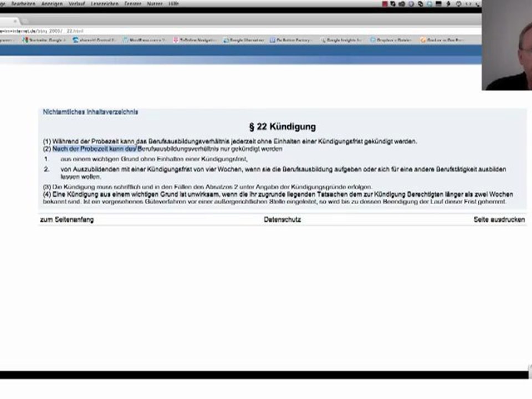Viewport: 532px width, 399px height.
Task: Follow the Nichtamtliches Inhaltsverzeichnis link
Action: [x=90, y=112]
